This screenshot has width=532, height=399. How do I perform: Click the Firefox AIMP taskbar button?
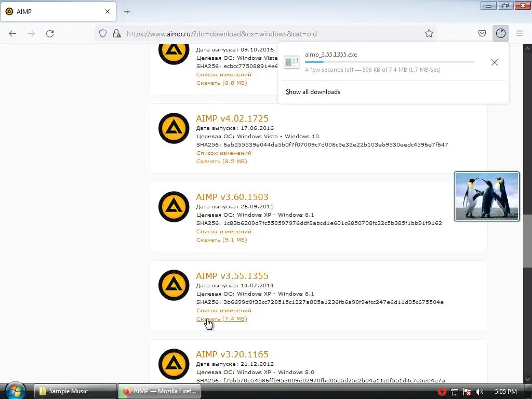point(159,391)
